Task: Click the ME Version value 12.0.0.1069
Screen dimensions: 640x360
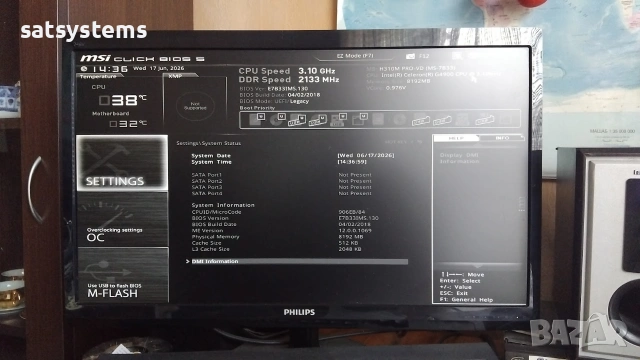Action: click(x=355, y=231)
